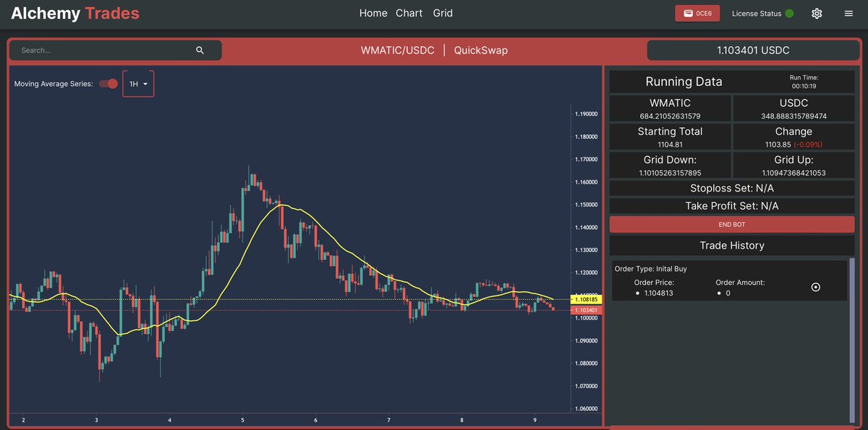Click the trade history vertical scrollbar
Image resolution: width=868 pixels, height=430 pixels.
[x=852, y=340]
